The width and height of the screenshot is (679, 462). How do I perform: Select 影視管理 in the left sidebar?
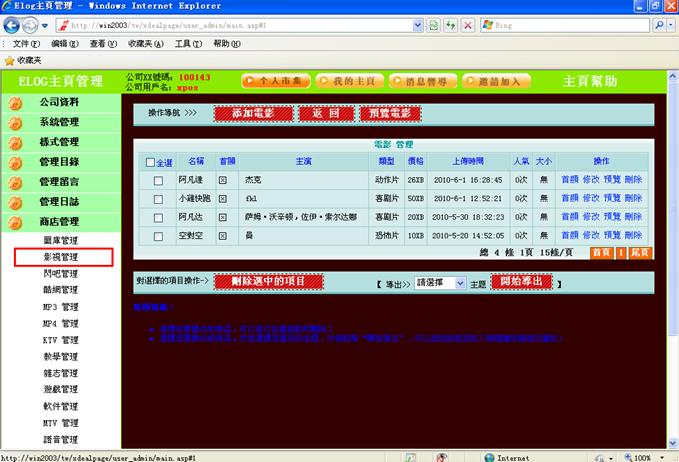click(61, 257)
